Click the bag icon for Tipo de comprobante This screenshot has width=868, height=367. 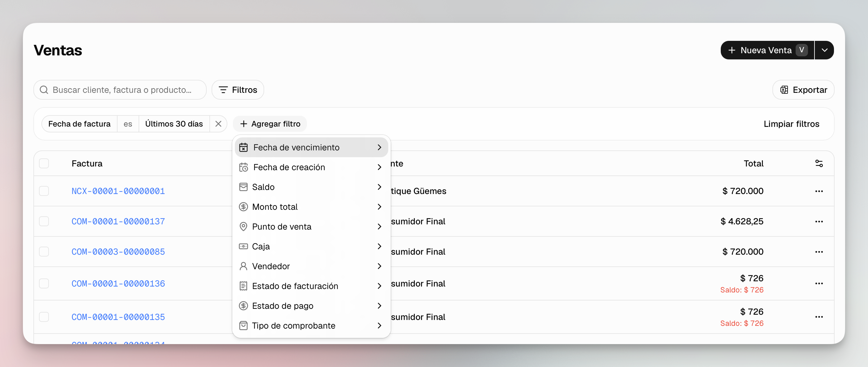[243, 326]
